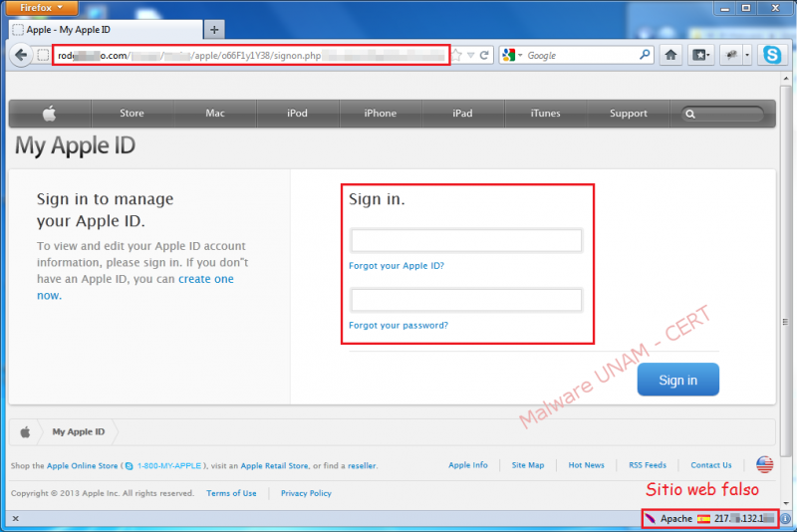This screenshot has width=797, height=532.
Task: Click Forgot your Apple ID link
Action: (x=397, y=266)
